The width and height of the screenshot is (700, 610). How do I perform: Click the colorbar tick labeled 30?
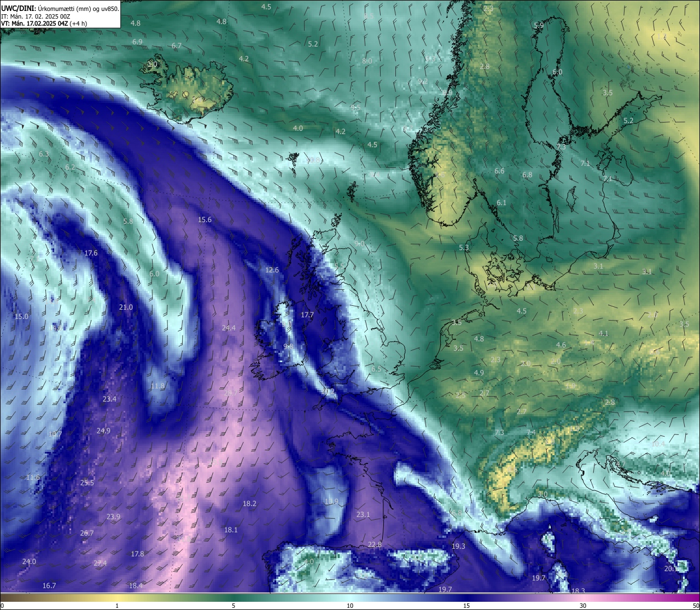coord(583,606)
